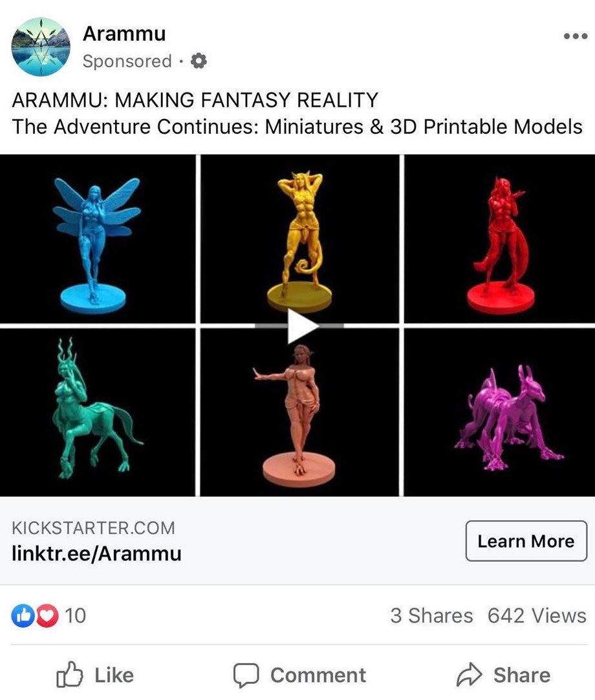Click the thumbs-up Like icon
The width and height of the screenshot is (595, 700).
[69, 674]
